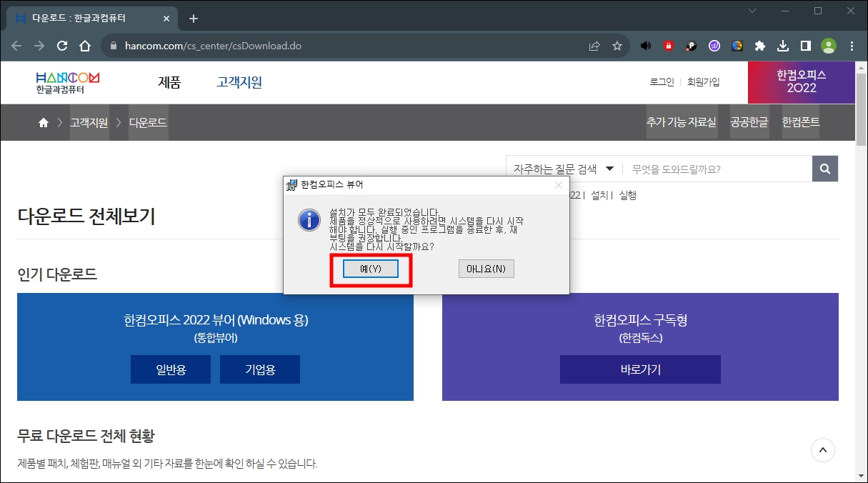
Task: Open a new browser tab with plus
Action: (193, 19)
